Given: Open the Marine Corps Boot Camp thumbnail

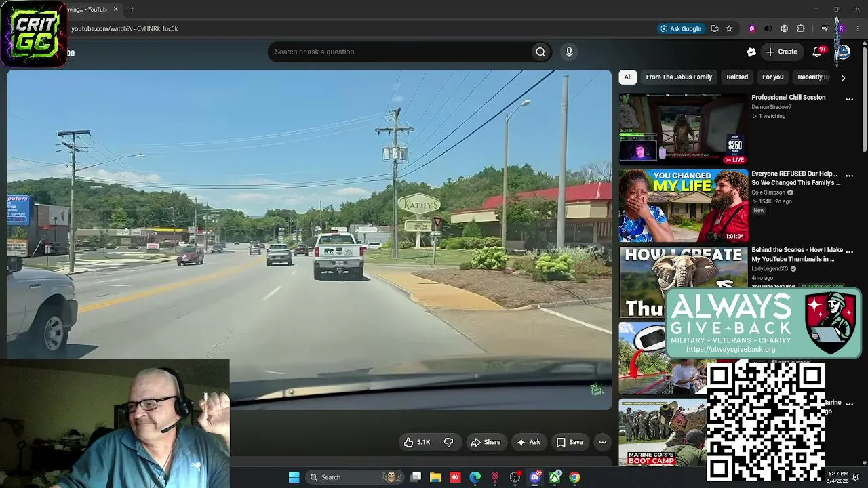Looking at the screenshot, I should (x=662, y=432).
